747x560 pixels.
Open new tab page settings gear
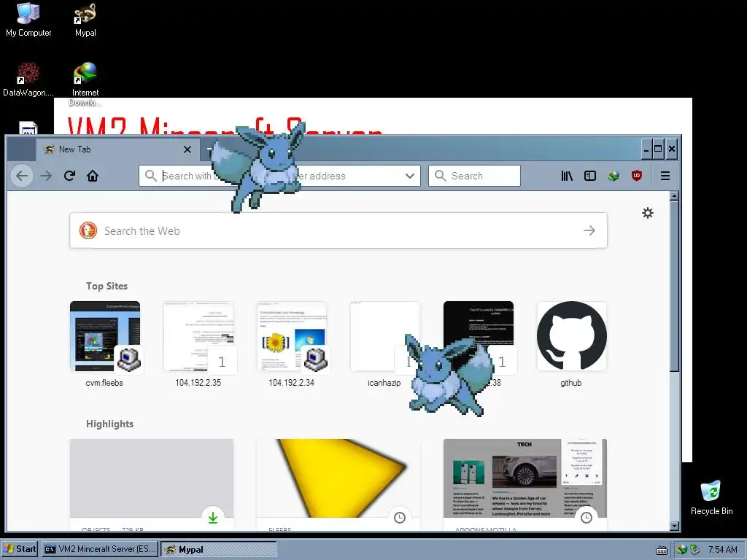tap(648, 213)
